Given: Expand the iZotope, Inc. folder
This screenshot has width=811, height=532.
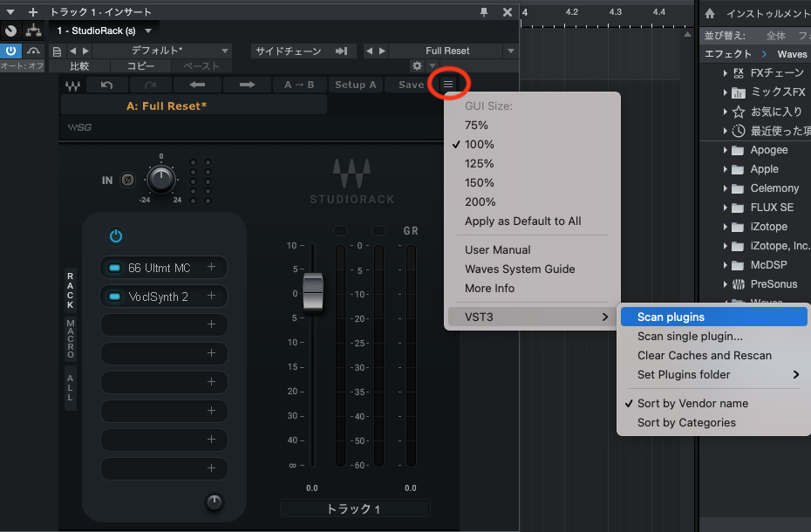Looking at the screenshot, I should pyautogui.click(x=726, y=246).
